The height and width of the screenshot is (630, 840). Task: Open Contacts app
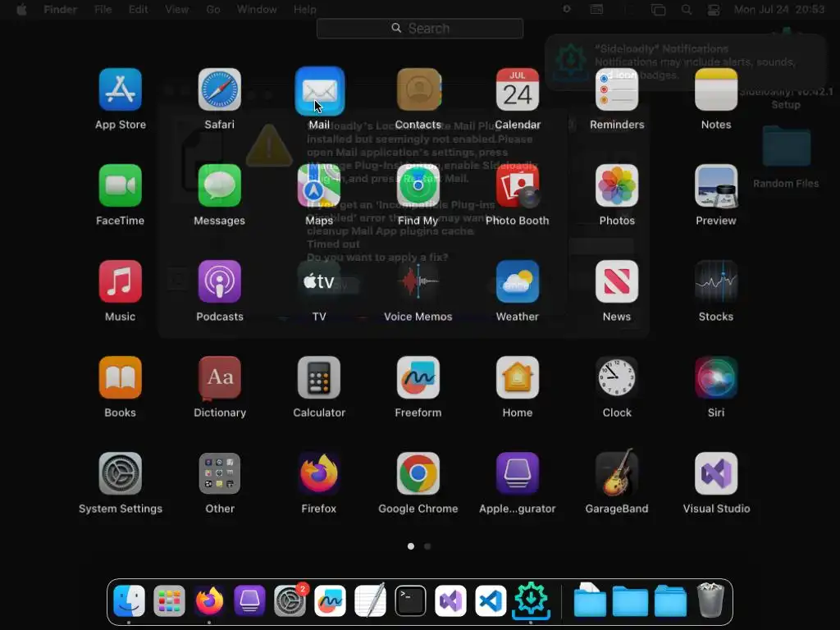(418, 89)
